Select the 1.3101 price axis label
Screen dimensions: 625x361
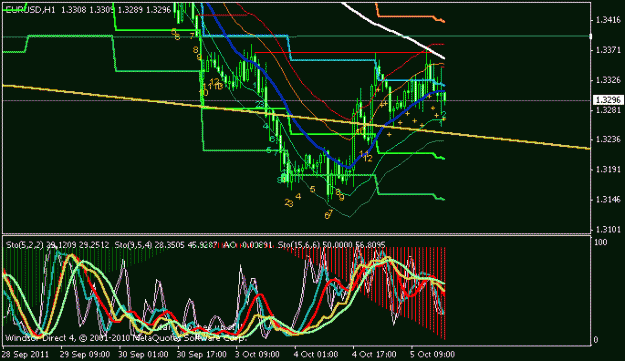(x=608, y=229)
